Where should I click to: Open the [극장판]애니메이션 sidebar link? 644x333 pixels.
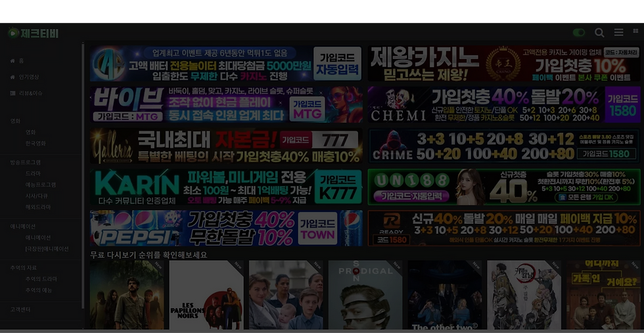tap(47, 249)
